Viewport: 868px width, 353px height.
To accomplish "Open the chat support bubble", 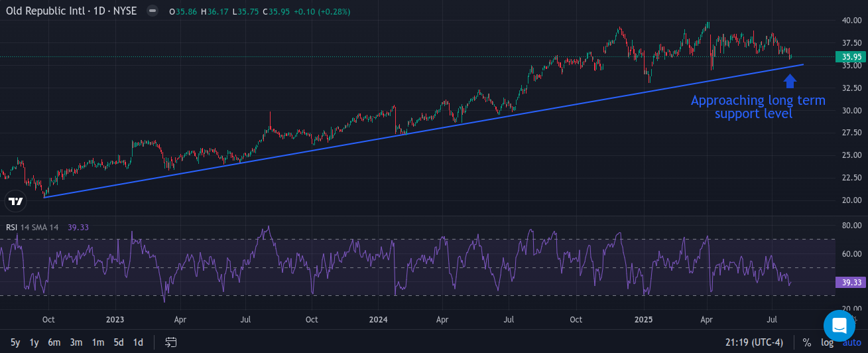I will click(839, 326).
